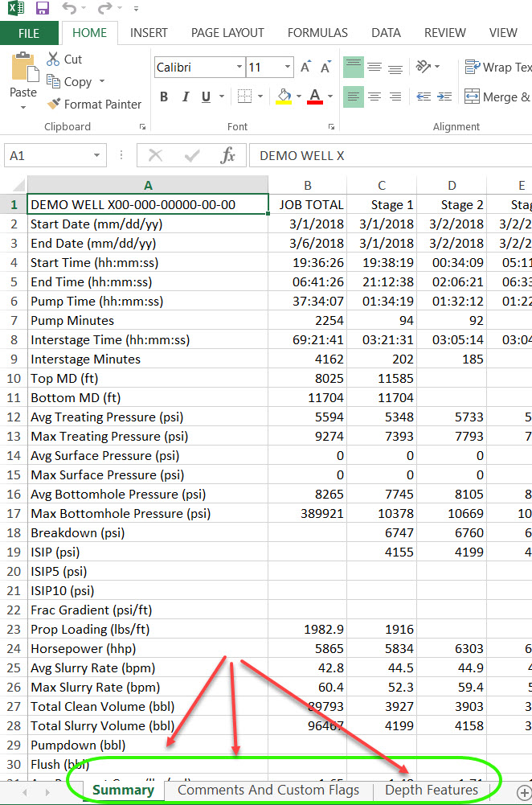532x805 pixels.
Task: Switch to the Depth Features sheet tab
Action: tap(431, 790)
